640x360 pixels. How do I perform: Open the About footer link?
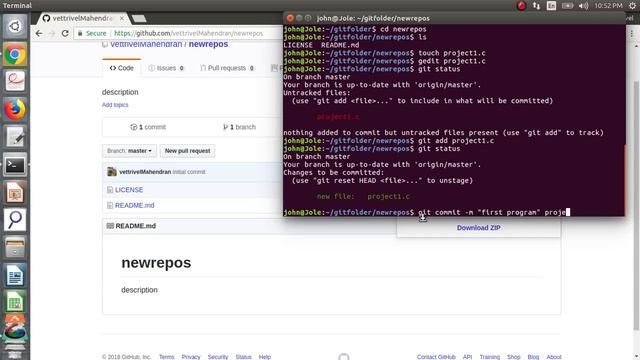[554, 357]
